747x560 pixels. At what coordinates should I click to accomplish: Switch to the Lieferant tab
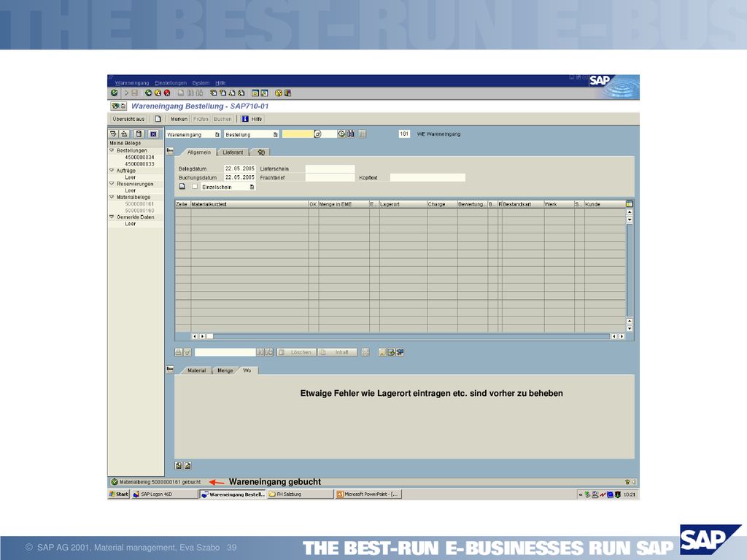coord(233,152)
